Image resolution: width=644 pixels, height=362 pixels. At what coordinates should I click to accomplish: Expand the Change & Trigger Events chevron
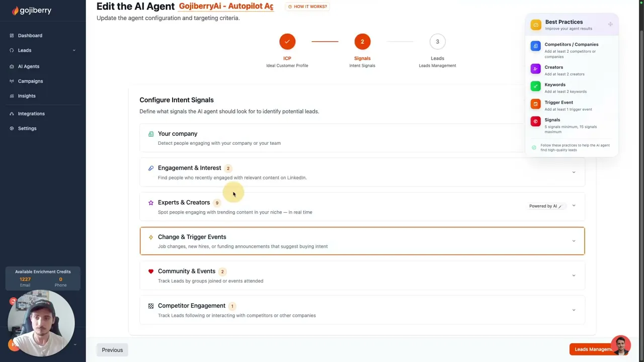point(574,241)
